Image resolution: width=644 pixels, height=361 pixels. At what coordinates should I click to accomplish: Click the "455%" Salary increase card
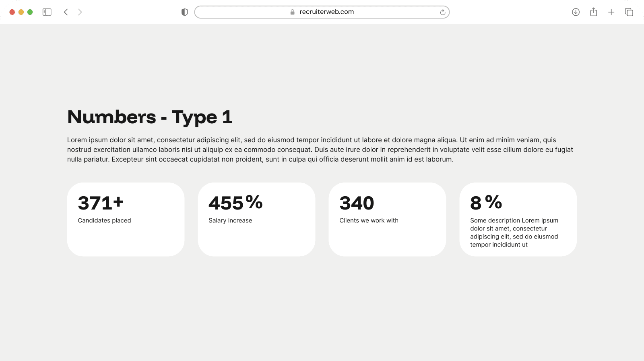pos(256,219)
